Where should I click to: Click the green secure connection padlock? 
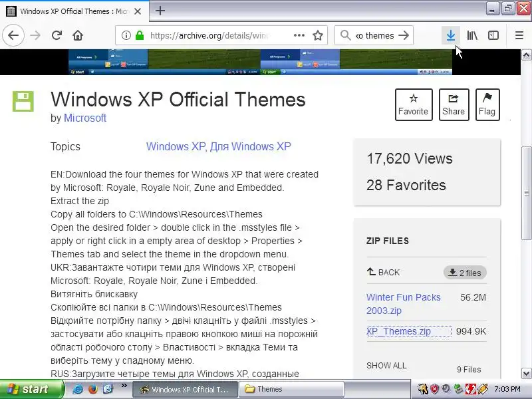(140, 35)
